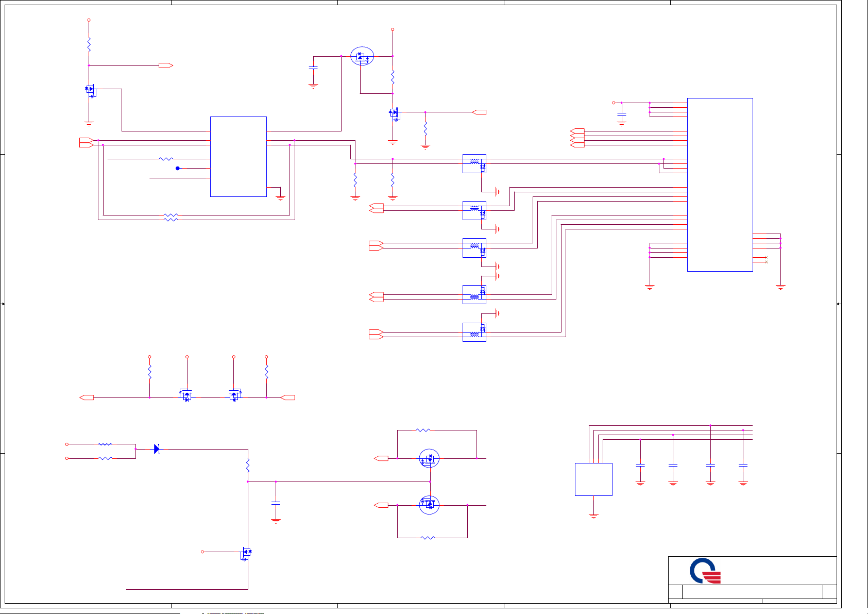Click the Quanta logo in the title block

click(x=705, y=571)
